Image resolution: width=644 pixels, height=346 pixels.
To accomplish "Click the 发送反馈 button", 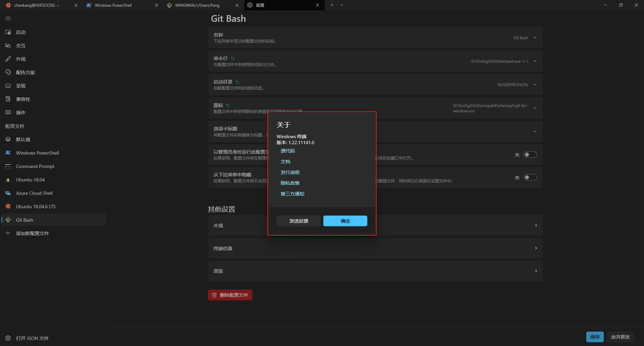I will tap(299, 221).
